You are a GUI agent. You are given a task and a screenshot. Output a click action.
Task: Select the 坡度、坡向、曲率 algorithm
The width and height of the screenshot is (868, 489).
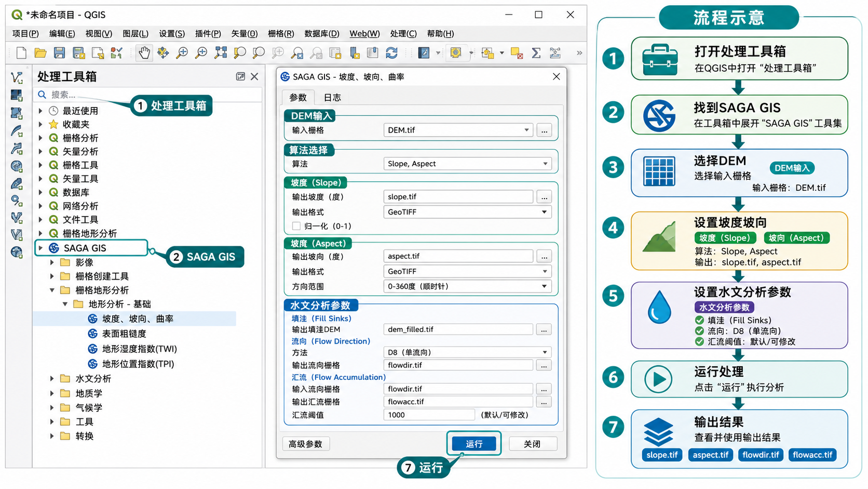tap(135, 319)
